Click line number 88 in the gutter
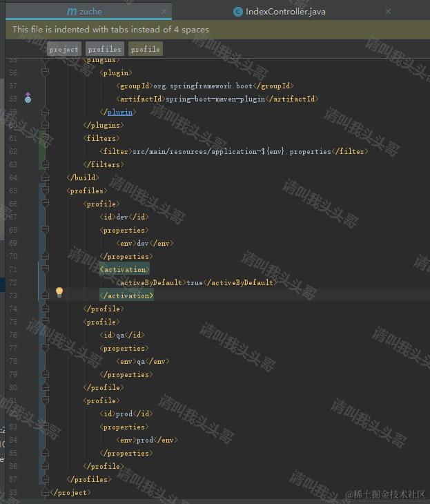 click(13, 492)
